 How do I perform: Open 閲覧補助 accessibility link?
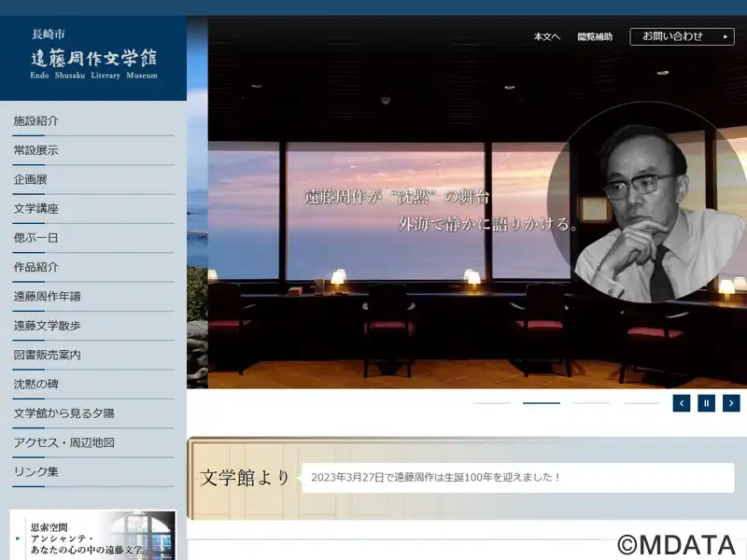(595, 36)
